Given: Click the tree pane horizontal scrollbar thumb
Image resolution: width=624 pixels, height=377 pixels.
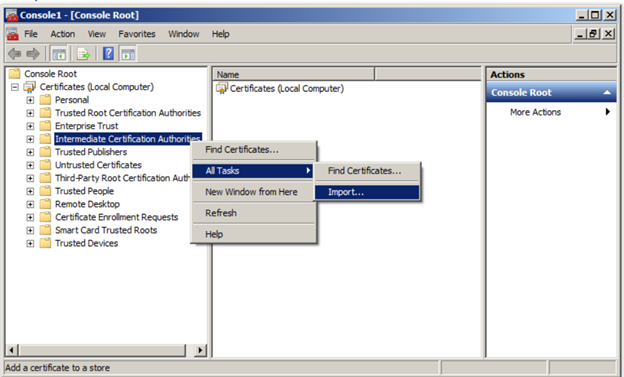Looking at the screenshot, I should pos(102,350).
